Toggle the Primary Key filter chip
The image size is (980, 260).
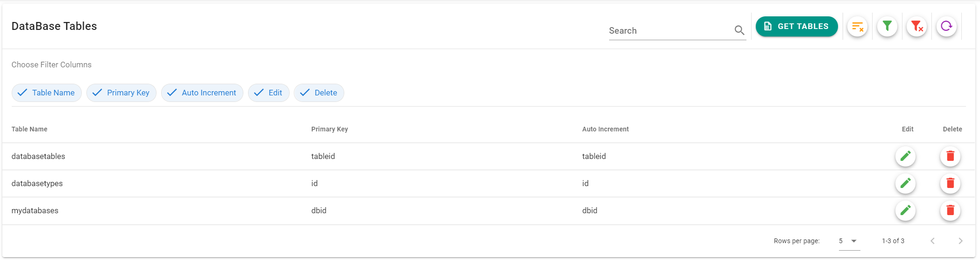point(121,93)
